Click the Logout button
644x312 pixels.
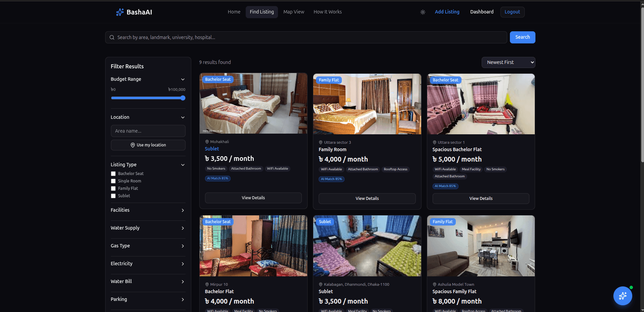pyautogui.click(x=512, y=12)
